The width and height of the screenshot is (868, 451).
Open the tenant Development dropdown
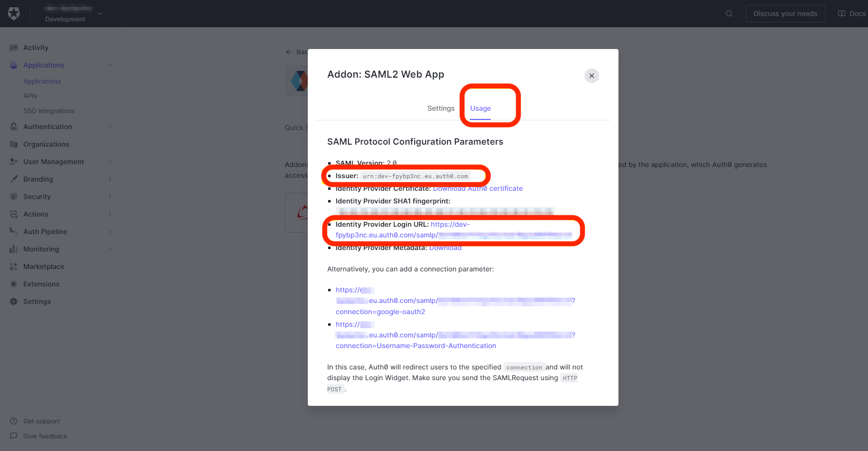[100, 14]
